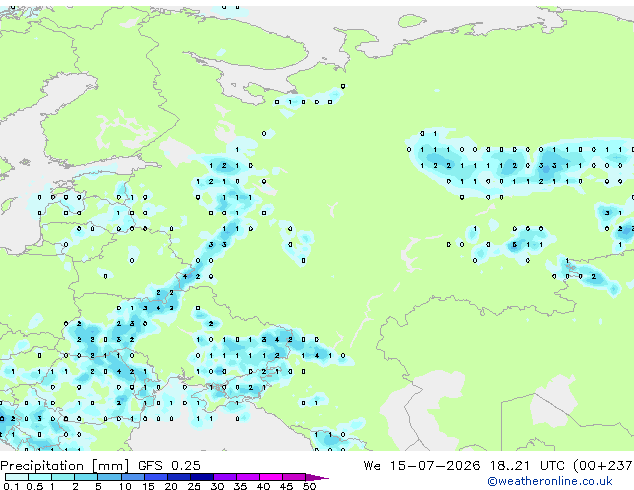634x490 pixels.
Task: Click the '(00+237' forecast run text
Action: point(603,466)
